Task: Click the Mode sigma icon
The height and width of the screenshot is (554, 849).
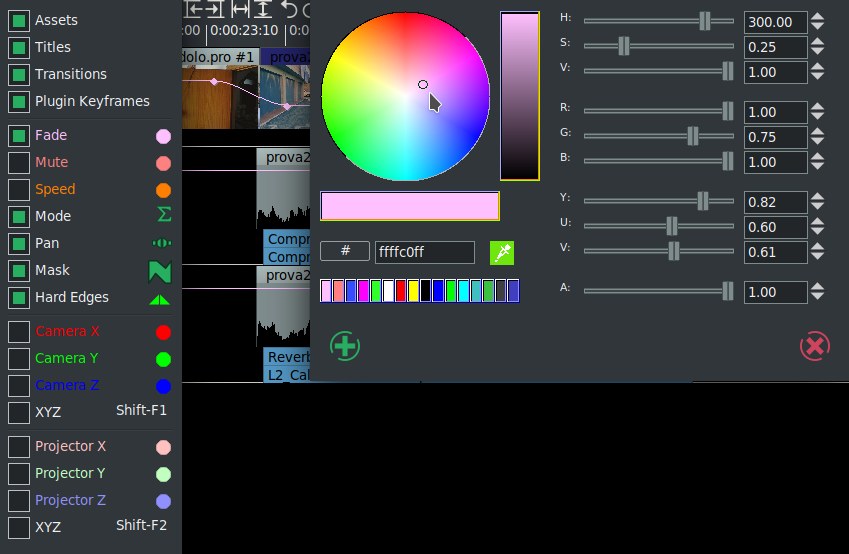Action: tap(163, 216)
